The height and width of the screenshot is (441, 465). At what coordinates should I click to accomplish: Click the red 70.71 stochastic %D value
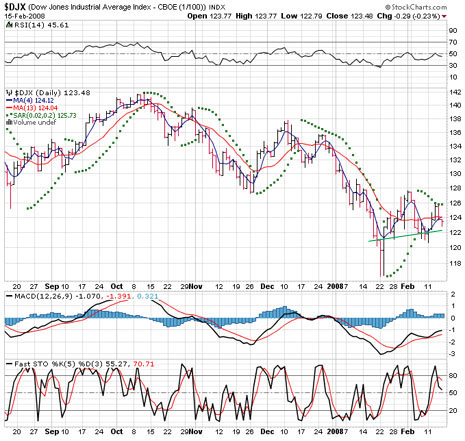click(x=144, y=364)
